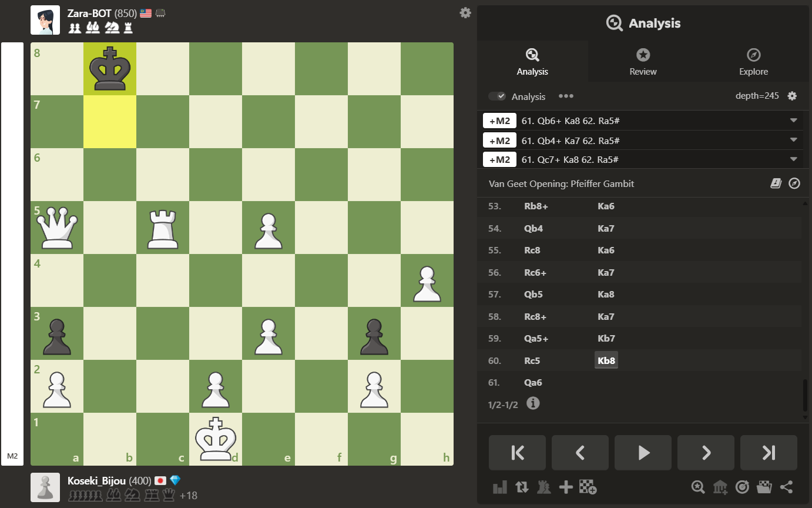Expand the Qc7+ Ka8 Ra5# line
The image size is (812, 508).
[793, 159]
